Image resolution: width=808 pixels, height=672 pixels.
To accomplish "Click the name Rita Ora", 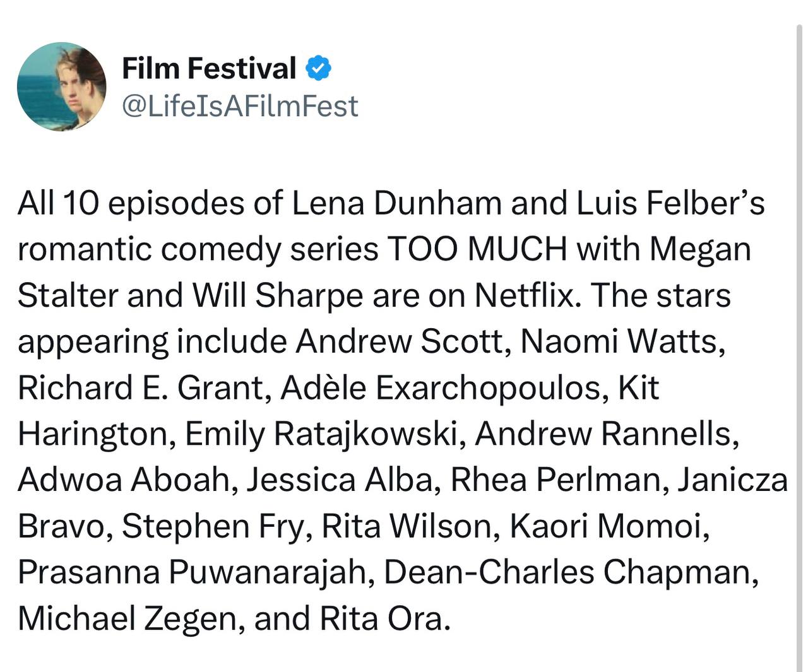I will click(x=385, y=618).
